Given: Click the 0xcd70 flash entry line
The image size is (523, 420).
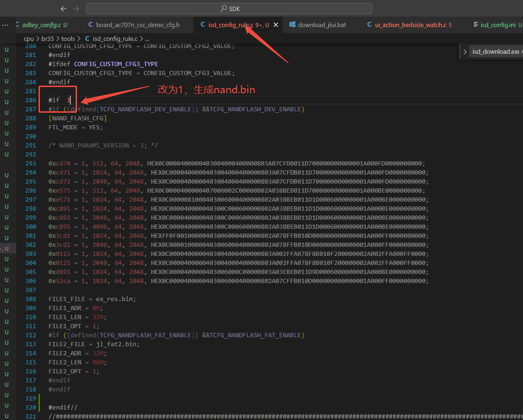Looking at the screenshot, I should (237, 164).
